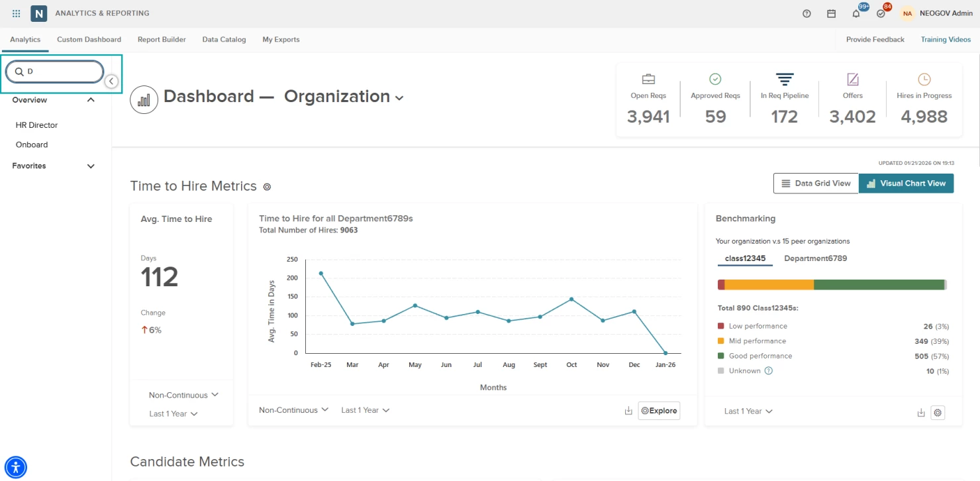Click the Explore button
The width and height of the screenshot is (980, 481).
pos(659,411)
